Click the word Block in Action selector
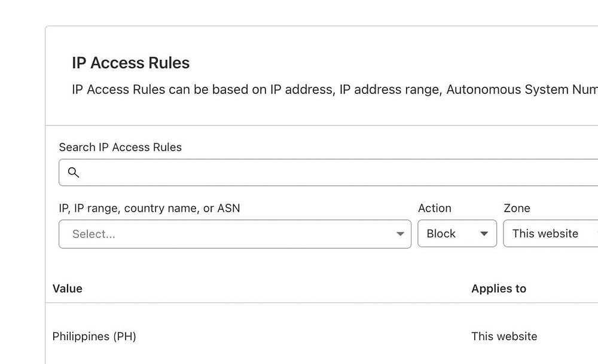Screen dimensions: 598x364 pos(441,234)
